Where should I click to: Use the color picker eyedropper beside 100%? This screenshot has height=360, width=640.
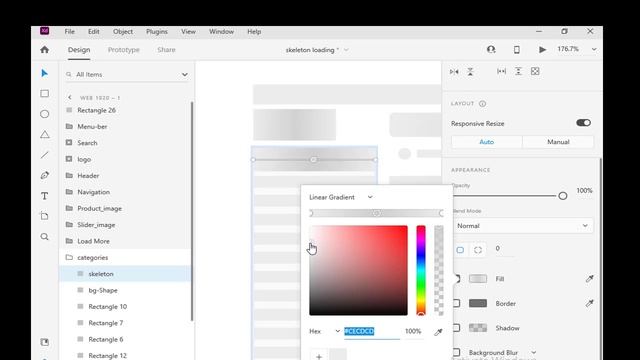point(438,332)
